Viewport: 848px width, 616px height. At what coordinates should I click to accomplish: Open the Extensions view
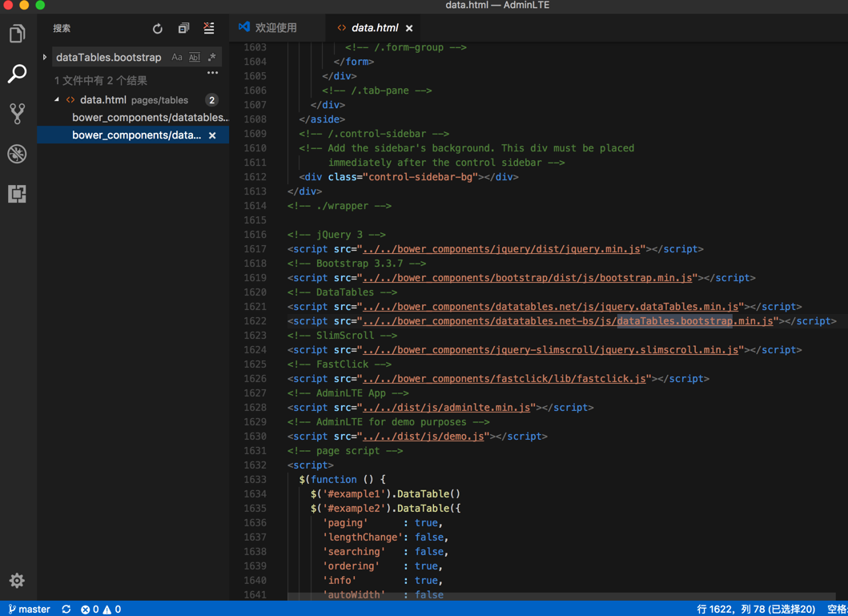[17, 194]
